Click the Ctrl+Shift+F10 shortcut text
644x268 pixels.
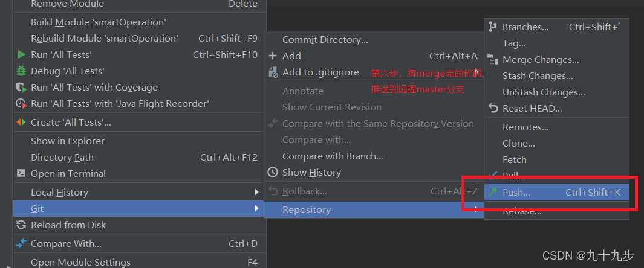point(225,54)
